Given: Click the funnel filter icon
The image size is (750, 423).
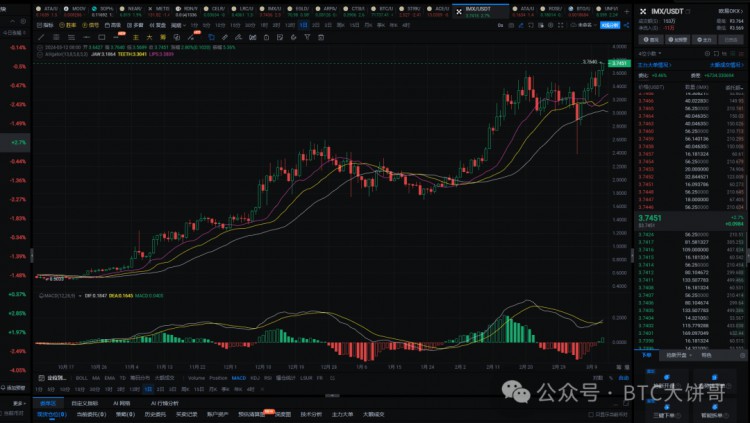Looking at the screenshot, I should pos(307,37).
